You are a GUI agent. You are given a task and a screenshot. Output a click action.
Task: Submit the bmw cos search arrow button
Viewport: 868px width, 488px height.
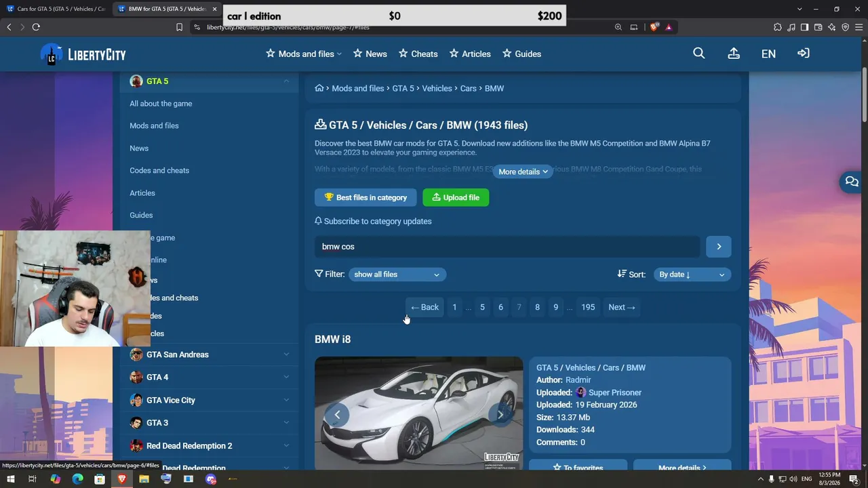point(719,247)
